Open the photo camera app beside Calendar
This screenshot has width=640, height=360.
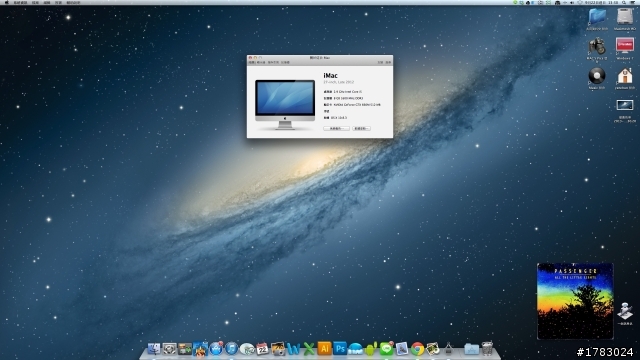[278, 349]
